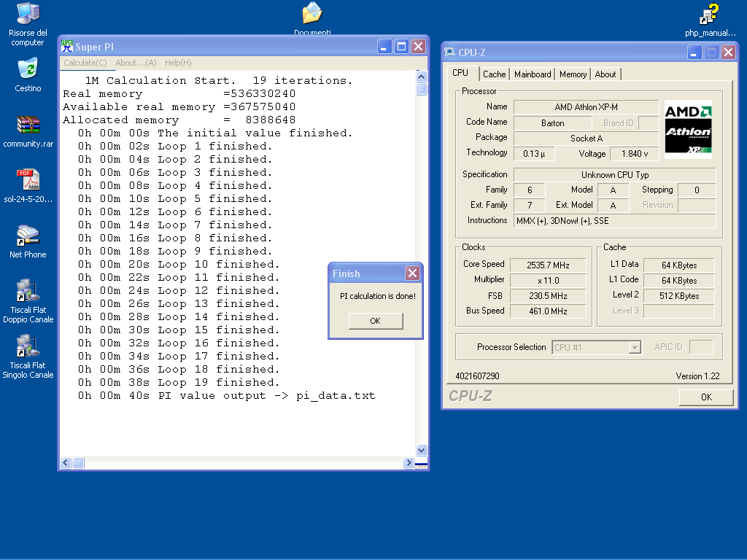747x560 pixels.
Task: Click Super PI horizontal scrollbar thumb
Action: click(78, 463)
